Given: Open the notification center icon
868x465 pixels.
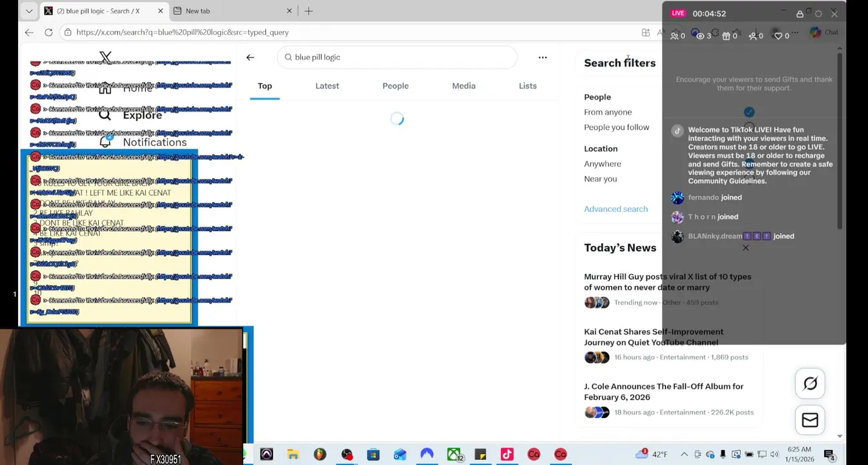Looking at the screenshot, I should point(829,455).
